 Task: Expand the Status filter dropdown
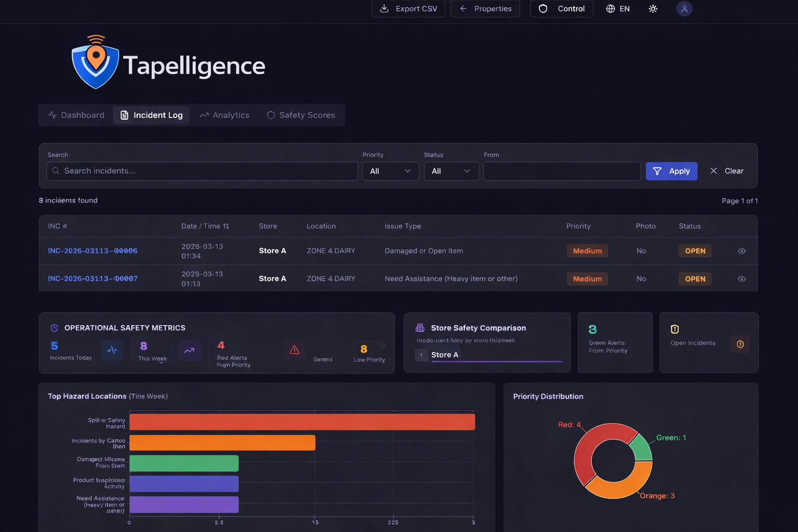point(451,171)
